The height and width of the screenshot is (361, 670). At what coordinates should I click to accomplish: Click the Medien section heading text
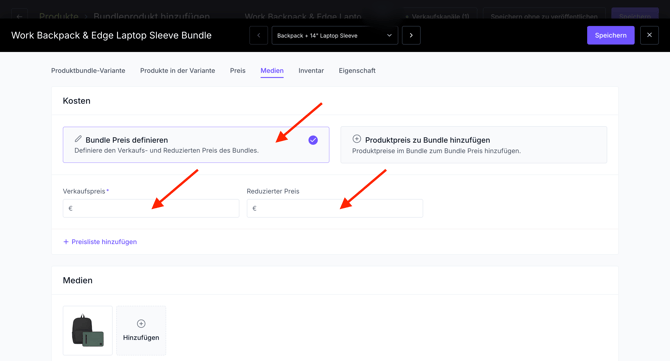click(77, 280)
